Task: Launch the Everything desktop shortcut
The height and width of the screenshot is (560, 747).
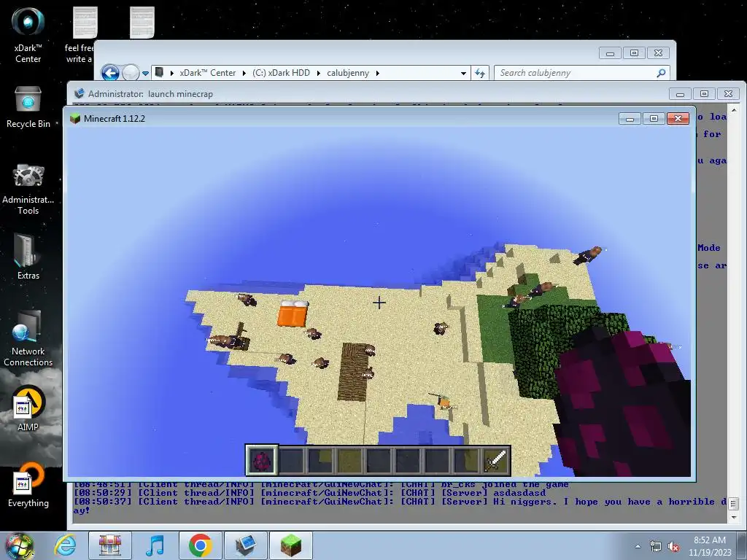Action: click(28, 484)
